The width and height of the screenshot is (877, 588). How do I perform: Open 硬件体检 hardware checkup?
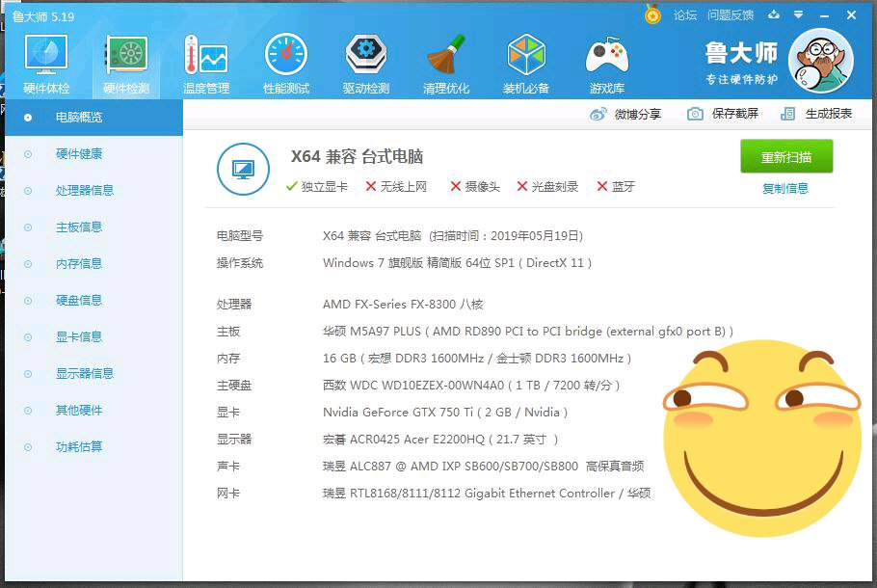point(46,65)
